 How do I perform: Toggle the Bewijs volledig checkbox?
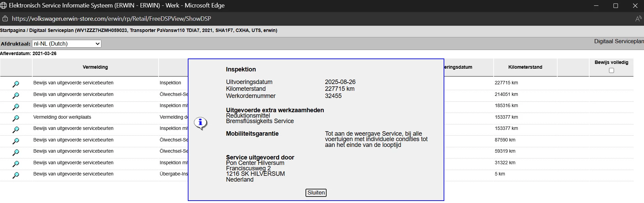[x=611, y=70]
